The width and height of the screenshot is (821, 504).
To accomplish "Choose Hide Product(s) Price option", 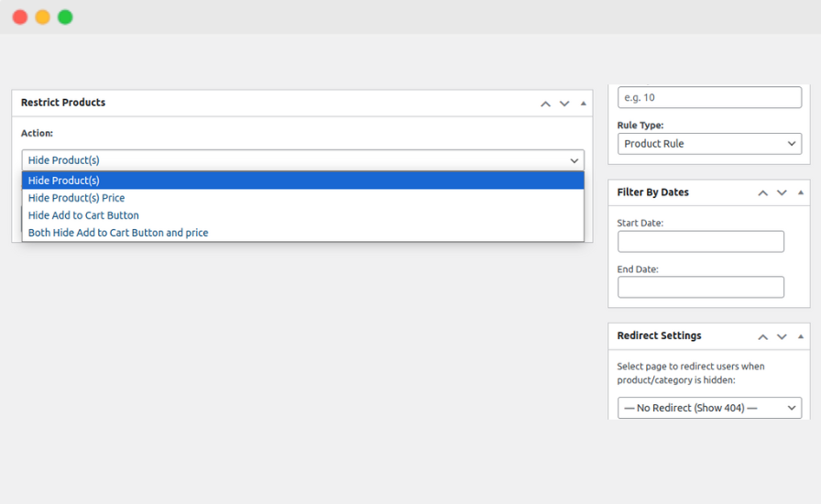I will [x=302, y=198].
